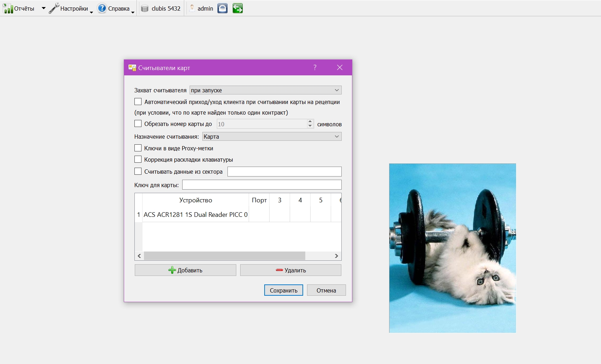The width and height of the screenshot is (601, 364).
Task: Click the Устройство column header
Action: (x=196, y=200)
